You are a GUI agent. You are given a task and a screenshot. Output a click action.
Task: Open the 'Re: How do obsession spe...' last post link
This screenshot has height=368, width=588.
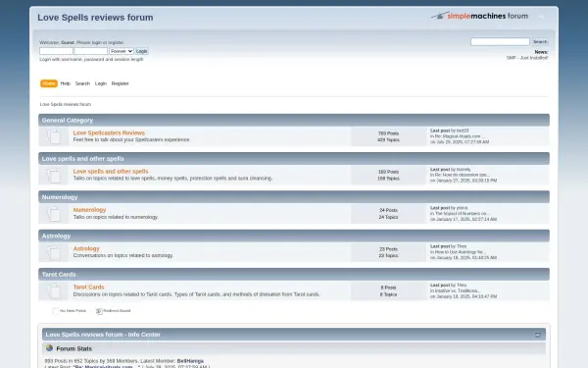point(463,175)
